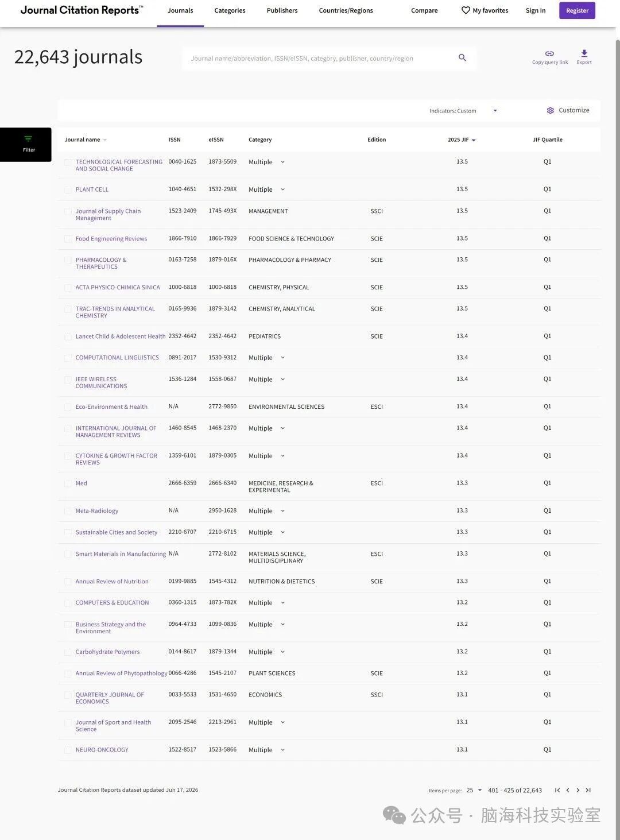Click the Edition column header
The height and width of the screenshot is (840, 620).
[377, 140]
